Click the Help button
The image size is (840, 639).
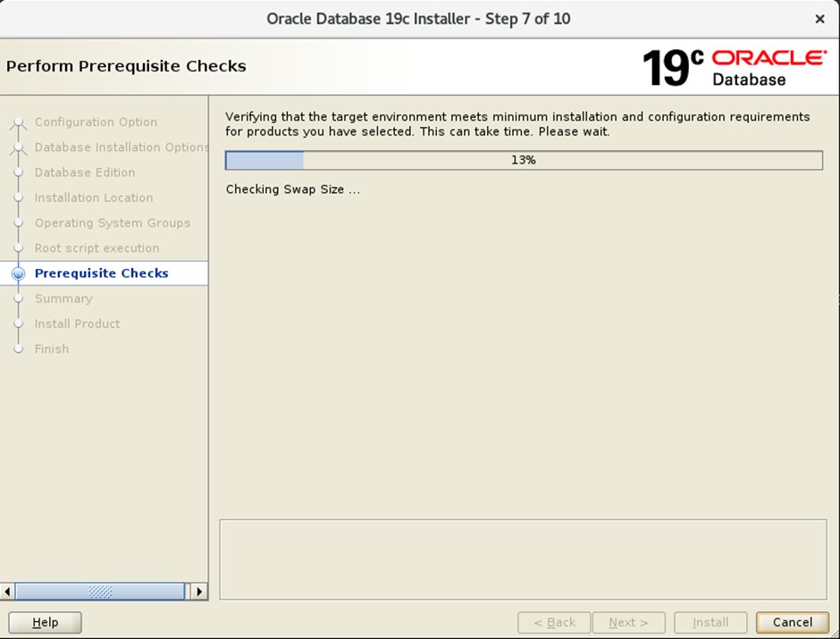45,622
